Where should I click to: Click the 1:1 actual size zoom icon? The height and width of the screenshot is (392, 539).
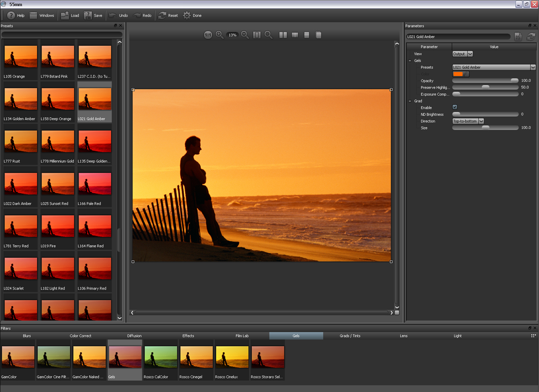pyautogui.click(x=208, y=35)
